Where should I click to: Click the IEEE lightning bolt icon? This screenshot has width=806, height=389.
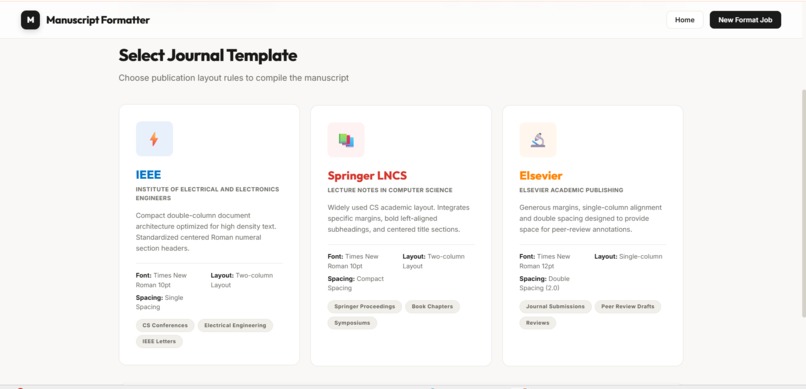click(154, 139)
